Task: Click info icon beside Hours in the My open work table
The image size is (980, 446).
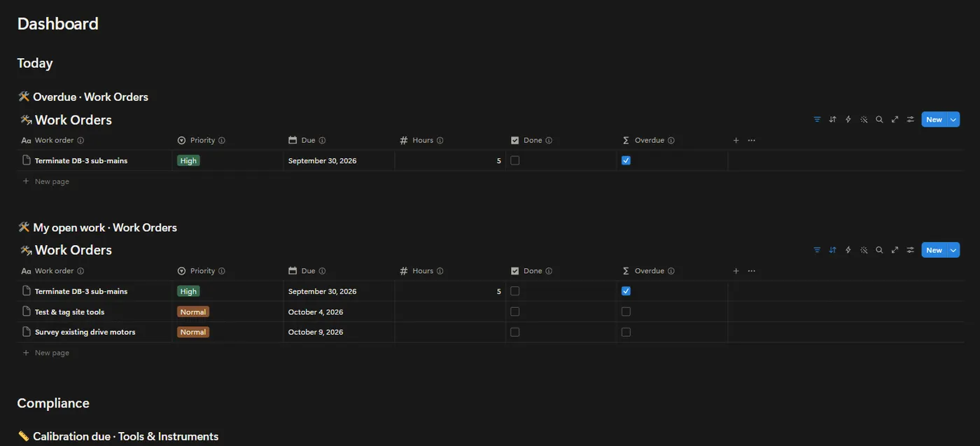Action: 440,271
